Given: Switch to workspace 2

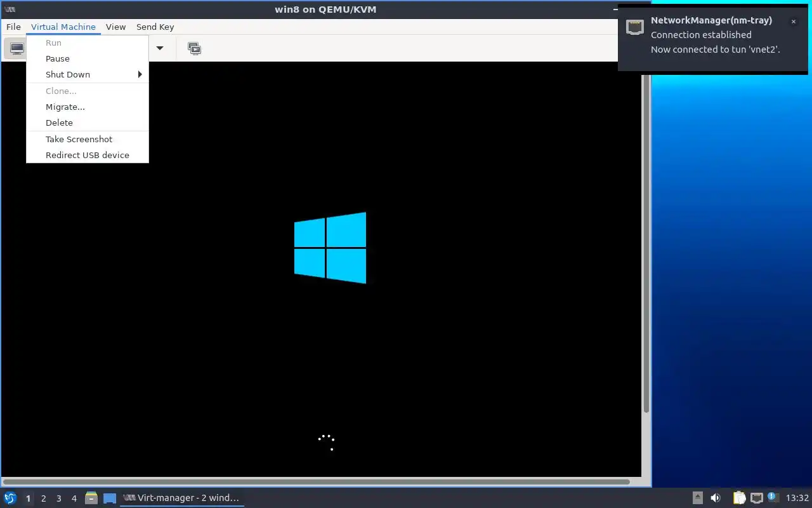Looking at the screenshot, I should coord(43,498).
